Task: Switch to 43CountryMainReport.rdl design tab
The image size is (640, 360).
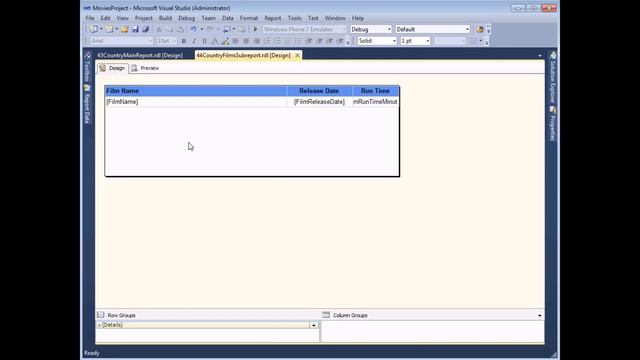Action: pos(140,56)
